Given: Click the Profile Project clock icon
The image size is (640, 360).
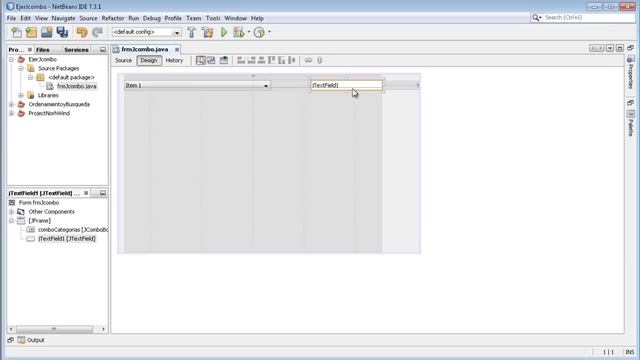Looking at the screenshot, I should [x=259, y=32].
